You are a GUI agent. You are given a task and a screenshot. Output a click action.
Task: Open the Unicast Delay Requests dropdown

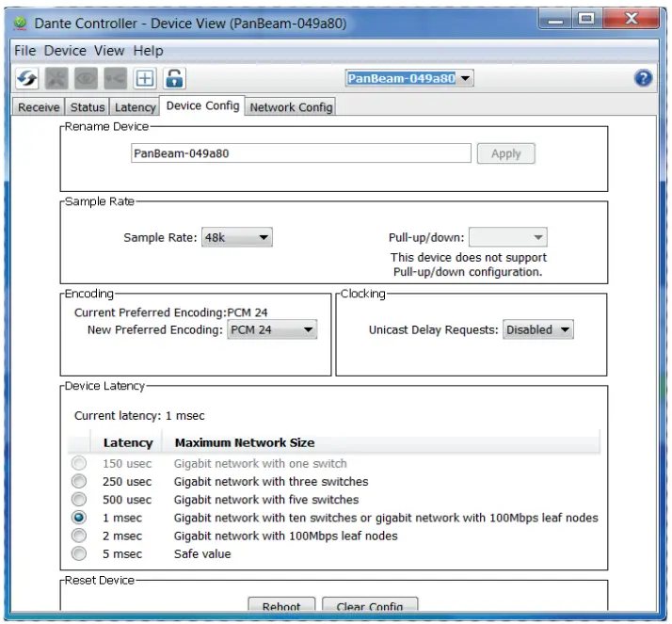coord(538,330)
